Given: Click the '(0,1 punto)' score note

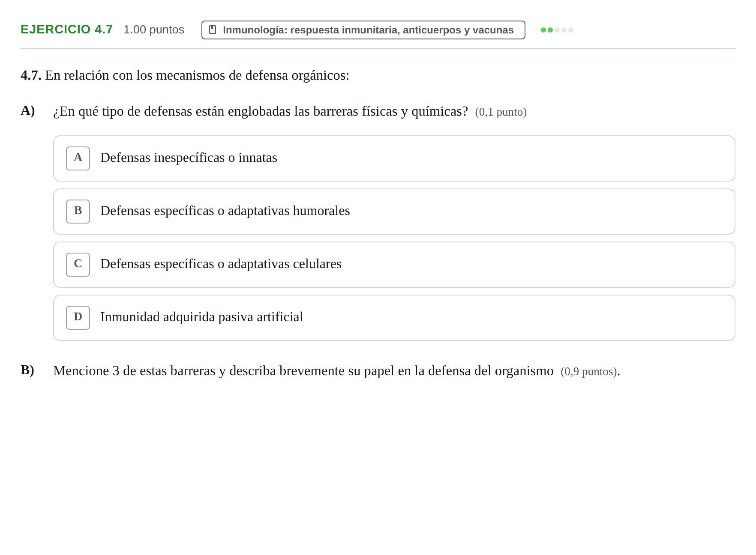Looking at the screenshot, I should pyautogui.click(x=501, y=112).
